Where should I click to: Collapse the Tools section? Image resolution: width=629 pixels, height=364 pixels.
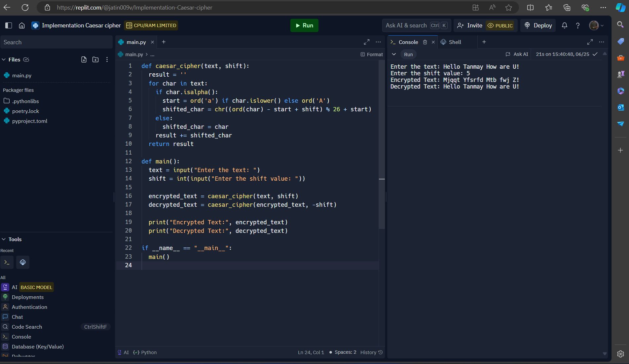tap(4, 239)
